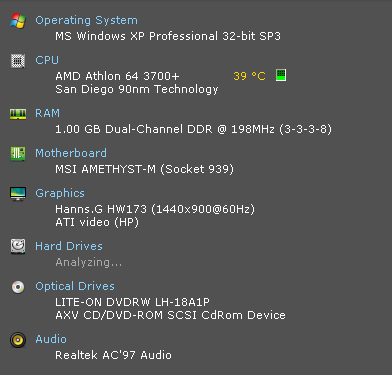Open the Graphics section heading

(x=60, y=193)
